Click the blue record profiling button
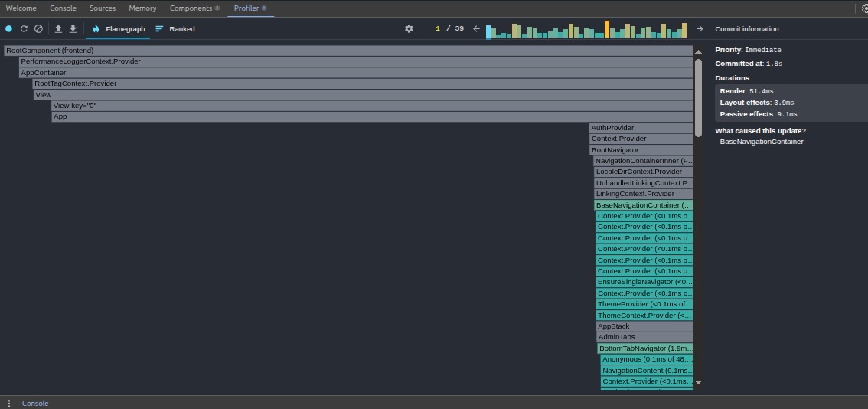868x409 pixels. click(9, 29)
